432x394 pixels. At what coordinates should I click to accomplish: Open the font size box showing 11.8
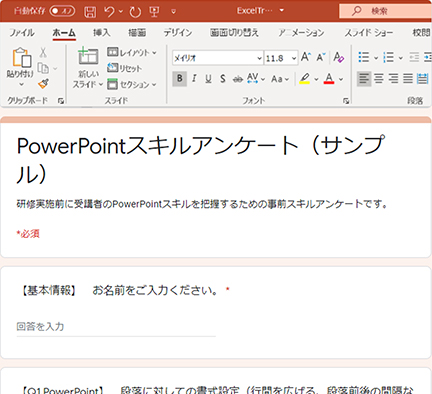pos(281,58)
